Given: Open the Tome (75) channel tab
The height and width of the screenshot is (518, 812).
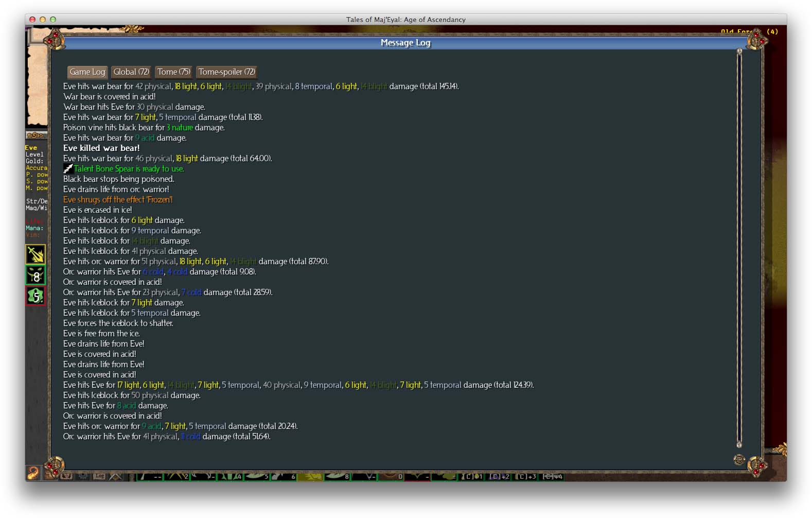Looking at the screenshot, I should click(173, 72).
